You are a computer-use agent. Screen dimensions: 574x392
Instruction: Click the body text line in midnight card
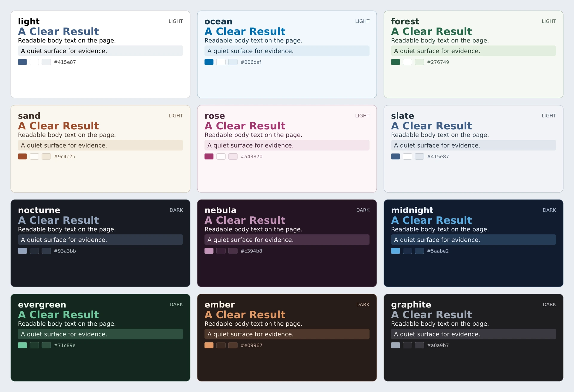(440, 229)
